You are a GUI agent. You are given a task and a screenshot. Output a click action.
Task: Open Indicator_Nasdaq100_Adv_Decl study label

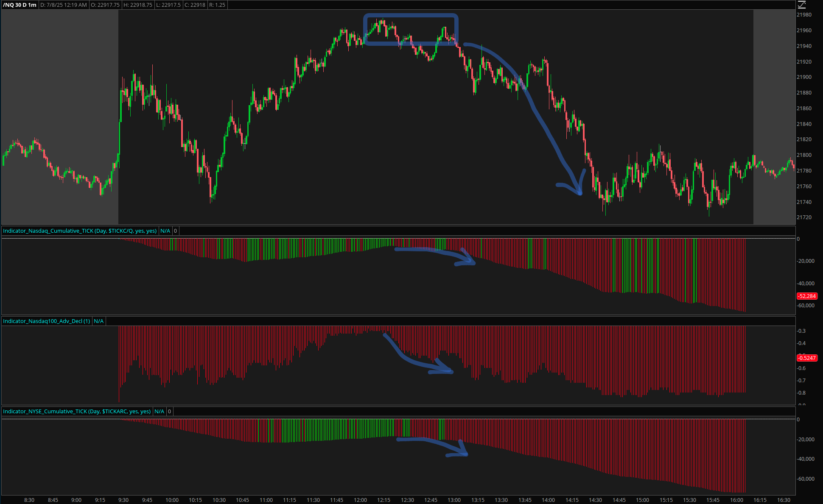click(46, 321)
